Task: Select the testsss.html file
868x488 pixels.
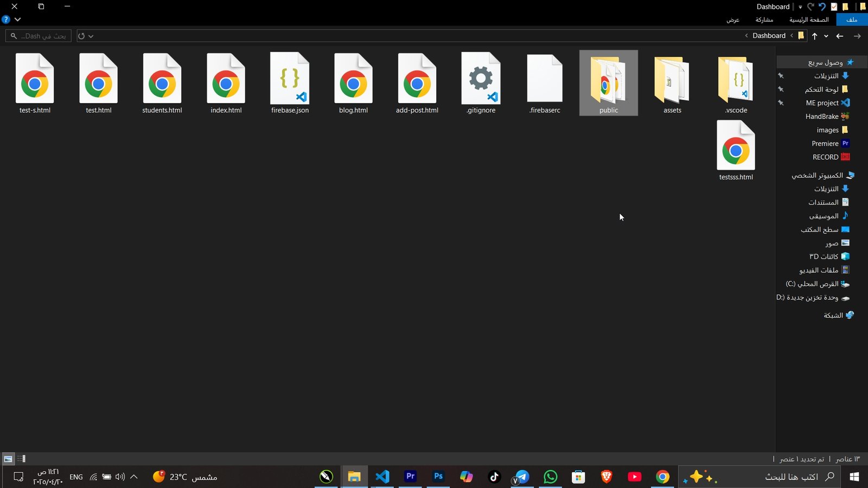Action: pos(736,151)
